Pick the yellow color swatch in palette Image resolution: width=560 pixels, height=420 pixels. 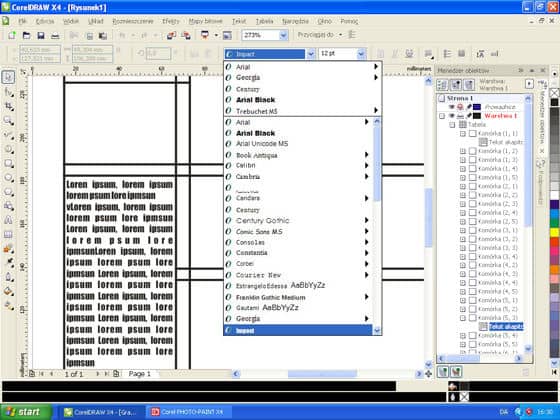554,232
